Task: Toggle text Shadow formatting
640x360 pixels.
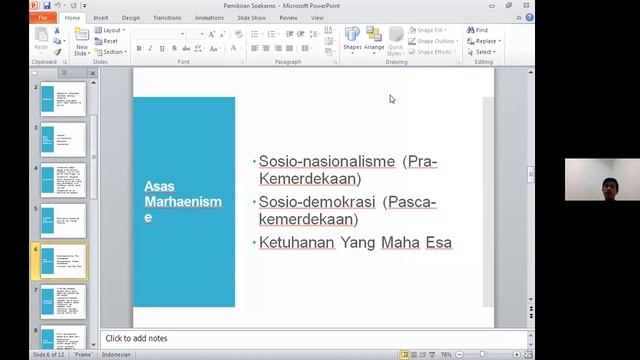Action: (x=174, y=49)
